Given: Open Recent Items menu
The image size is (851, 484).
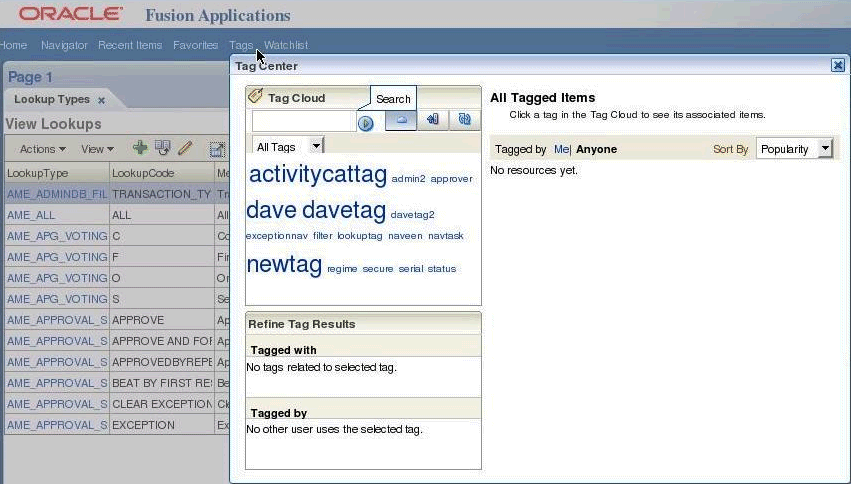Looking at the screenshot, I should tap(130, 45).
